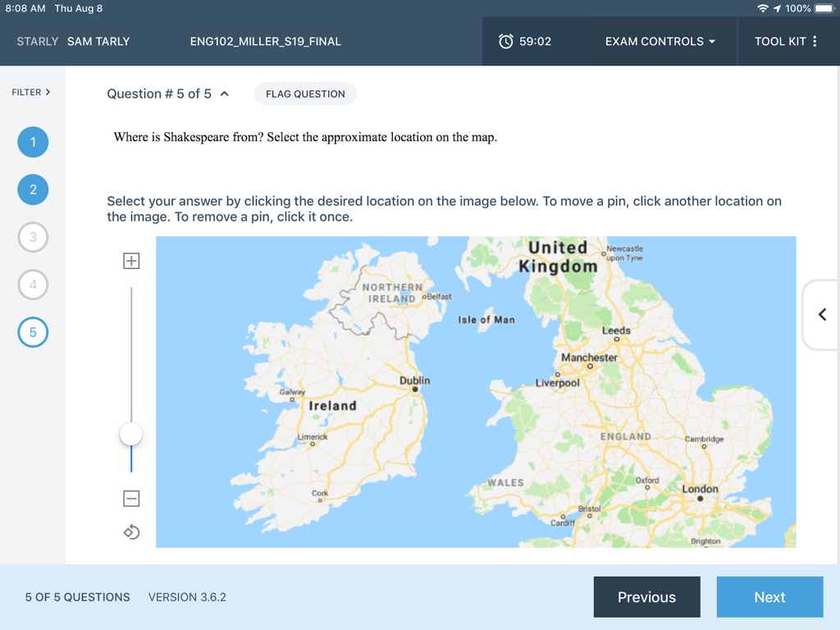840x630 pixels.
Task: Advance with the Next button
Action: click(x=769, y=597)
